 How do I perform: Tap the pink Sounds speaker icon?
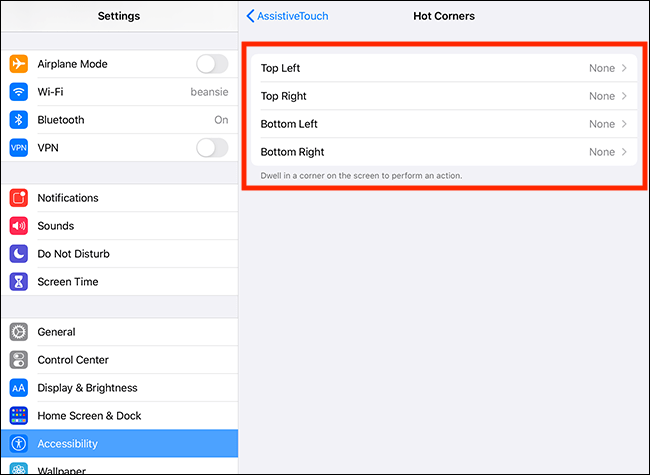[19, 226]
